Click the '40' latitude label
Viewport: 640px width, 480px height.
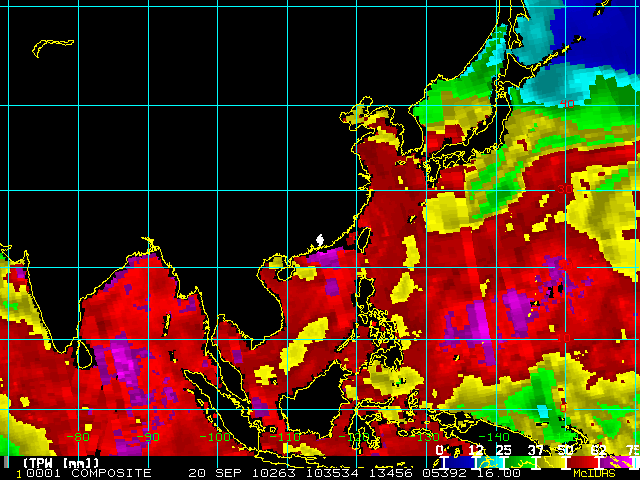[567, 104]
